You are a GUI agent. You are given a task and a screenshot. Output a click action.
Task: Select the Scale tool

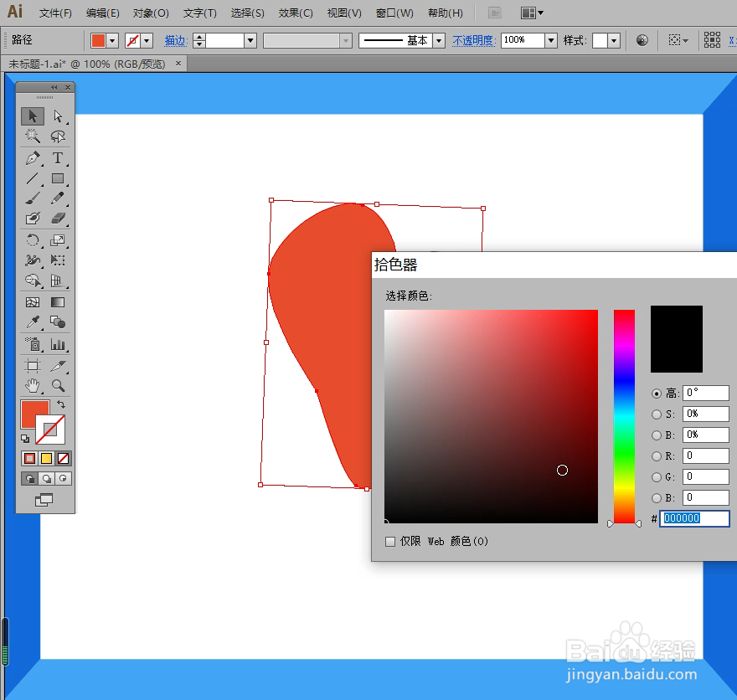58,240
